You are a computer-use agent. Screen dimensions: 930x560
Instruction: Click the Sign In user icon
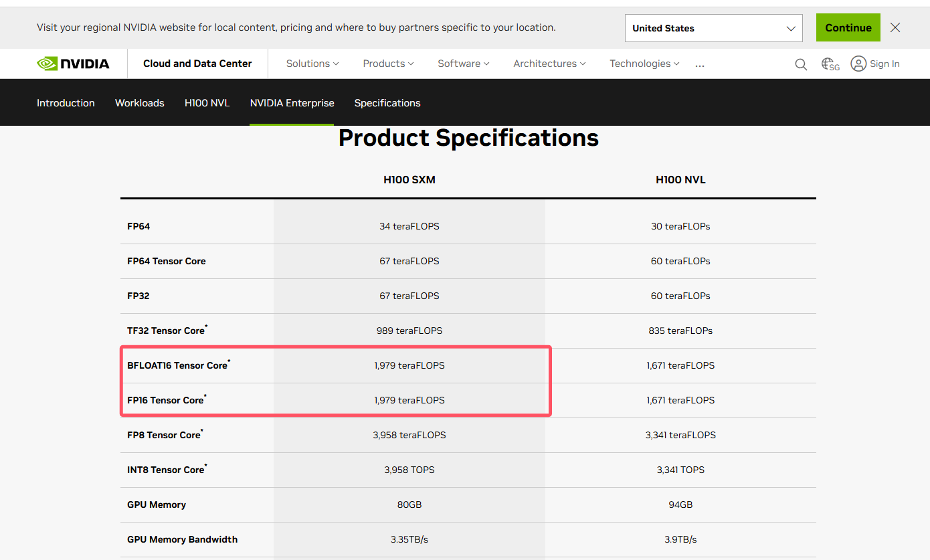(858, 64)
